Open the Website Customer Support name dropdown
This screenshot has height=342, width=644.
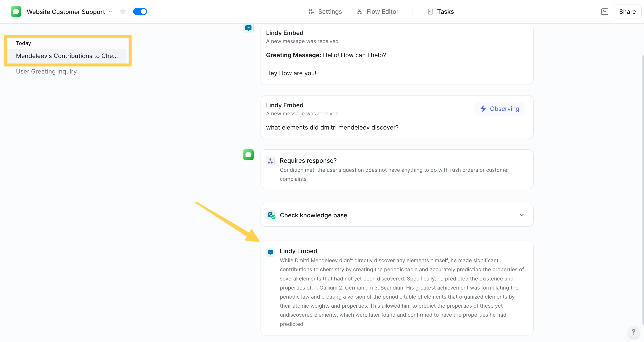[110, 12]
